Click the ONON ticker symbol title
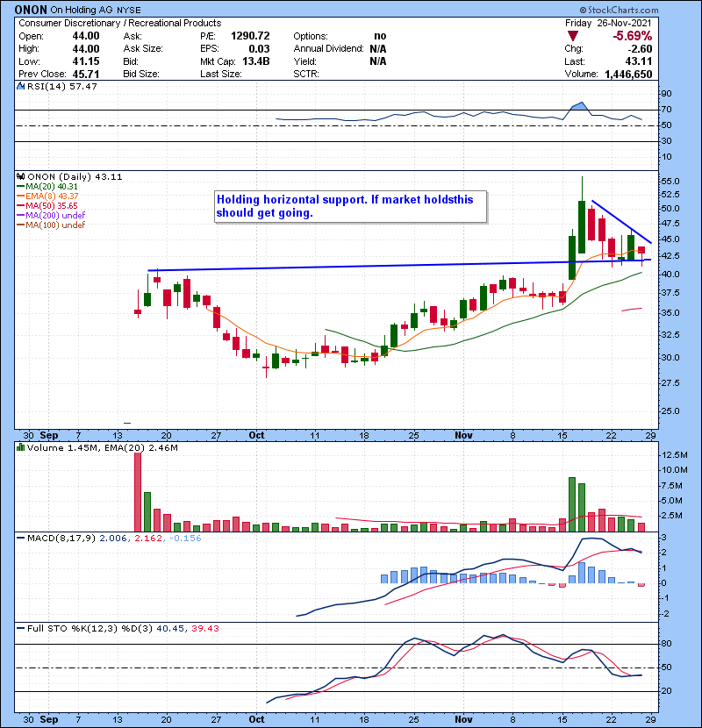The height and width of the screenshot is (728, 702). 31,10
